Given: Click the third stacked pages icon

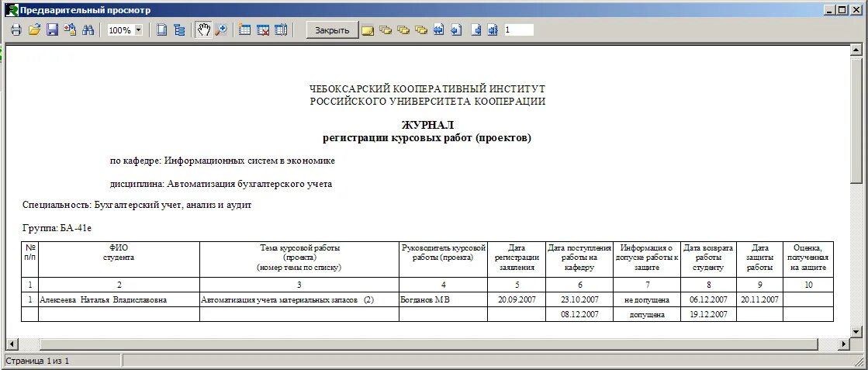Looking at the screenshot, I should (x=421, y=30).
